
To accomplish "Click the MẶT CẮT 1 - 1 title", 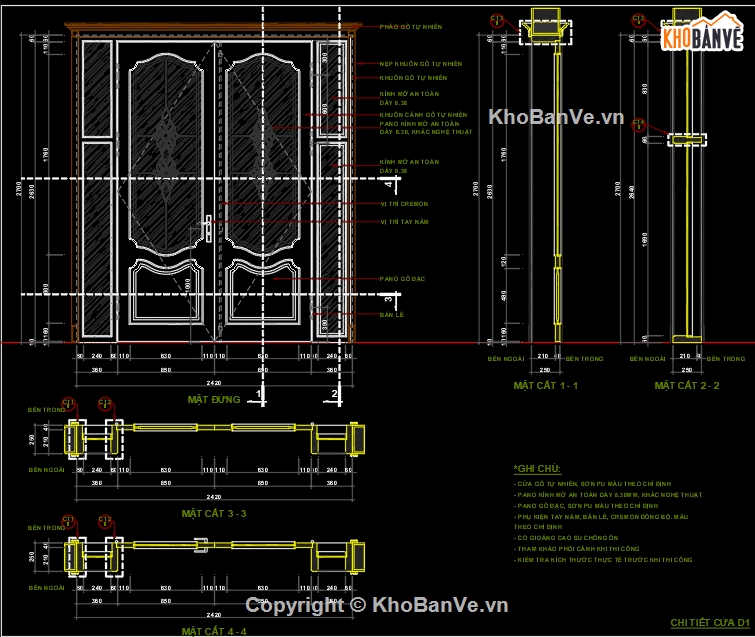I will point(546,385).
